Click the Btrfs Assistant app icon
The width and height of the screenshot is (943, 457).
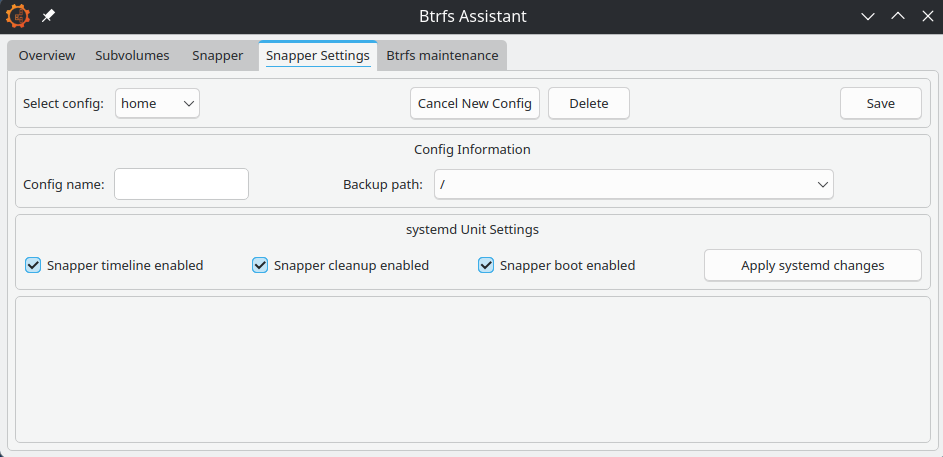17,16
